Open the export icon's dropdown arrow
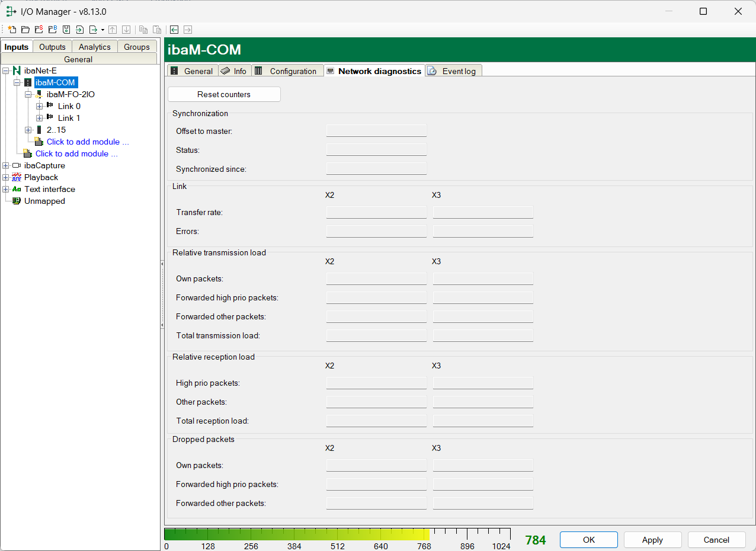 [102, 30]
